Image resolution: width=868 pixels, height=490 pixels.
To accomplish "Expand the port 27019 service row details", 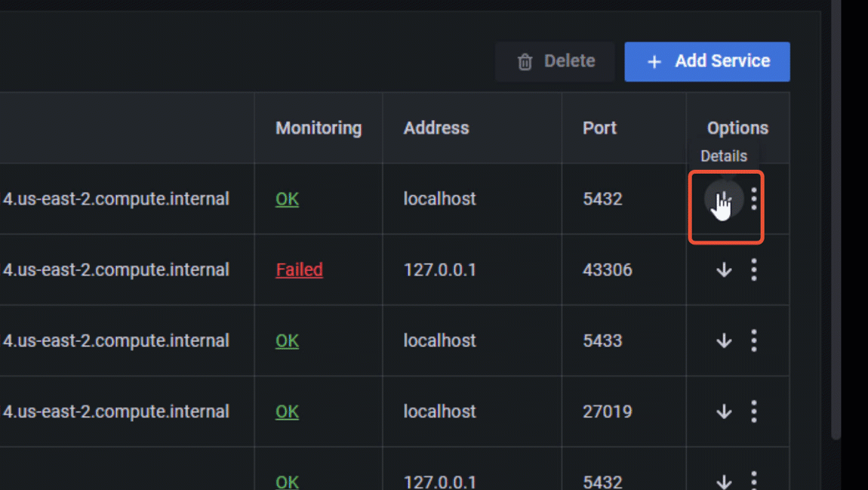I will click(x=724, y=412).
